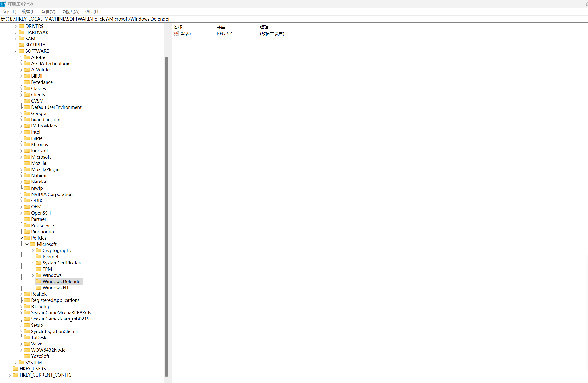Click the tree pane vertical scrollbar
This screenshot has width=588, height=383.
pyautogui.click(x=167, y=216)
